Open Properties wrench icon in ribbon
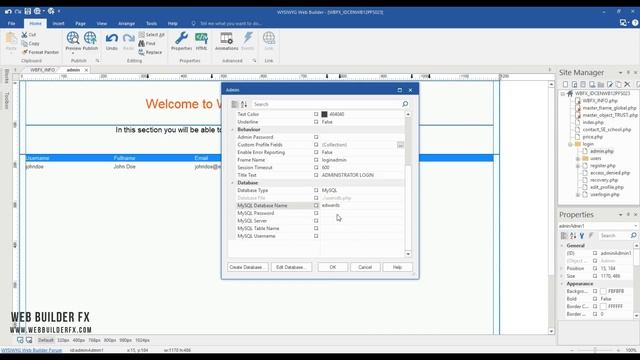 181,38
